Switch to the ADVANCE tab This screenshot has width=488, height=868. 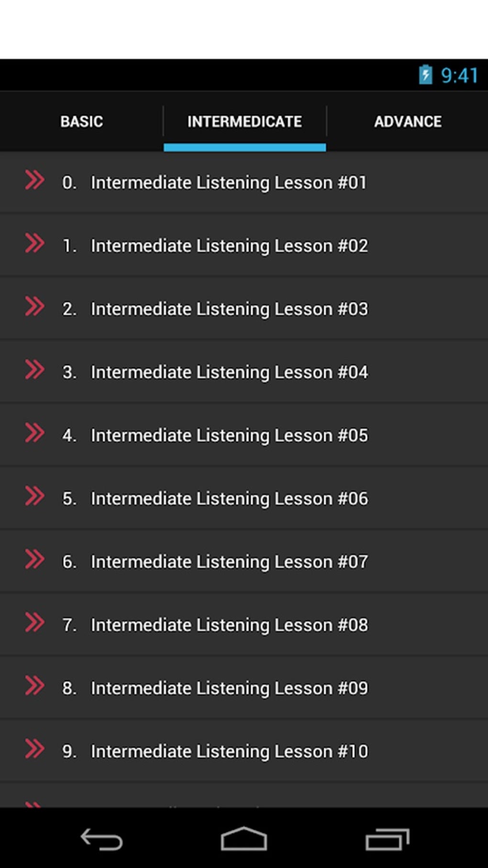pyautogui.click(x=408, y=122)
